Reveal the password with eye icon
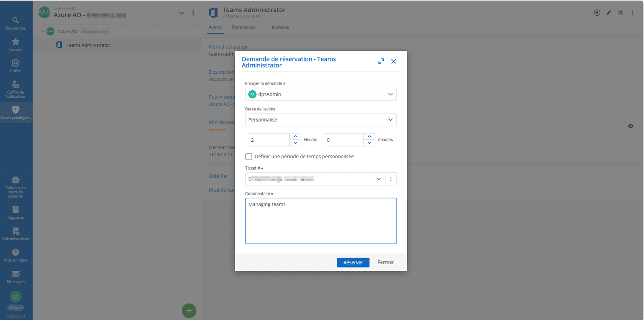Screen dimensions: 644x320 pos(630,126)
